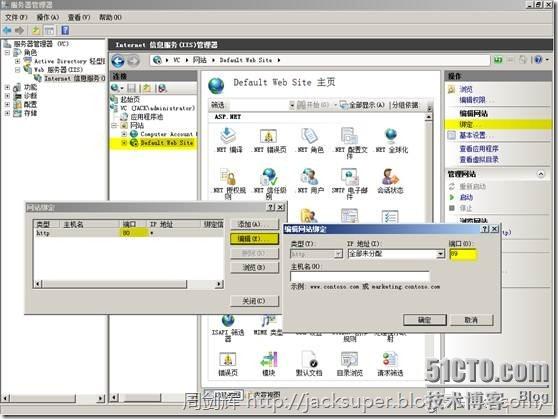Viewport: 558px width, 419px height.
Task: Select 起始页 in connections tree
Action: (130, 99)
